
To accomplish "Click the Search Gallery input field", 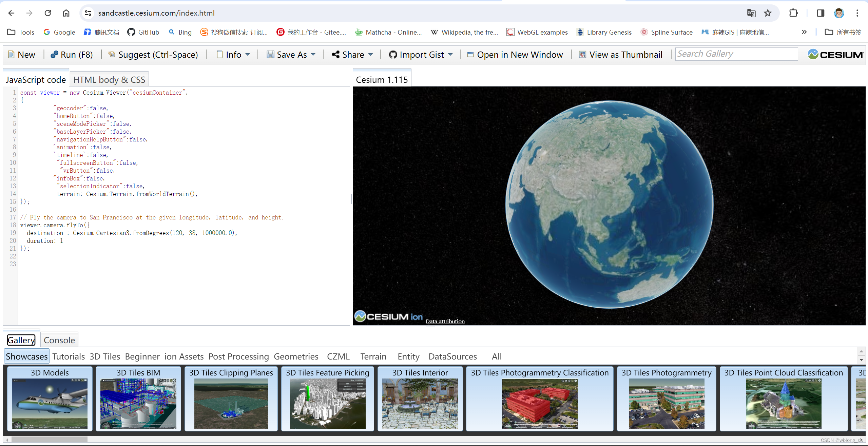I will click(x=736, y=54).
